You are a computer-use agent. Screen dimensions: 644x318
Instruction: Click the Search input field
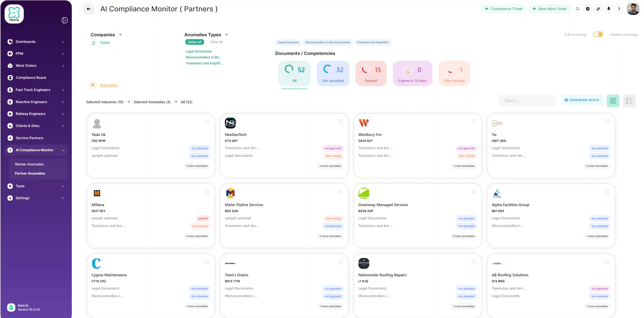coord(527,101)
